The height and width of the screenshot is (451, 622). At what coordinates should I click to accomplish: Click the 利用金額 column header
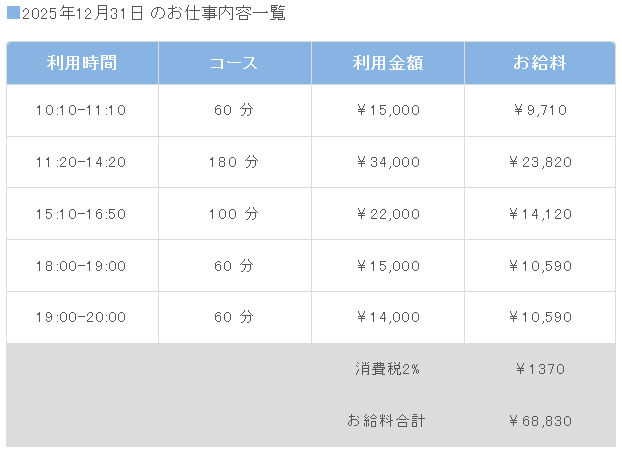388,63
